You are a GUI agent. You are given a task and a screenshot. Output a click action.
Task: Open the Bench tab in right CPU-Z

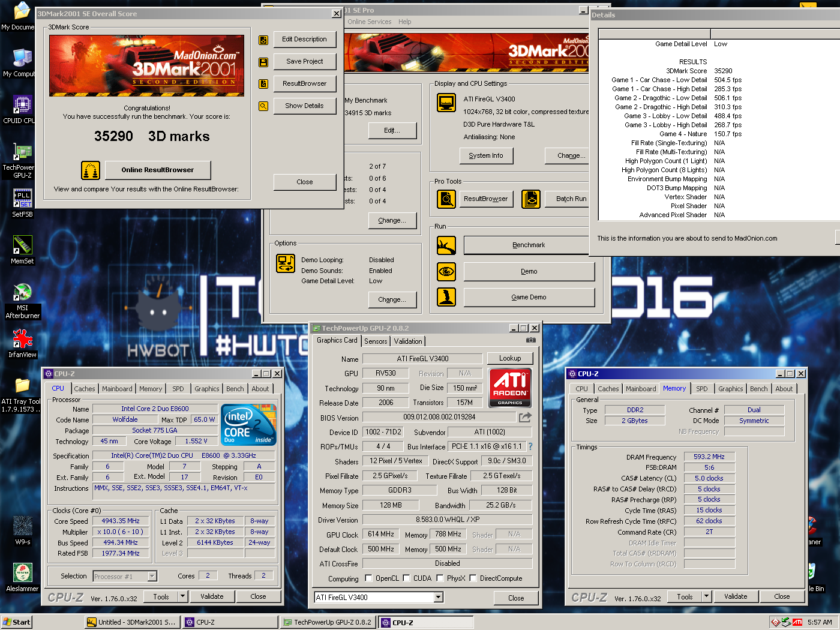(759, 389)
